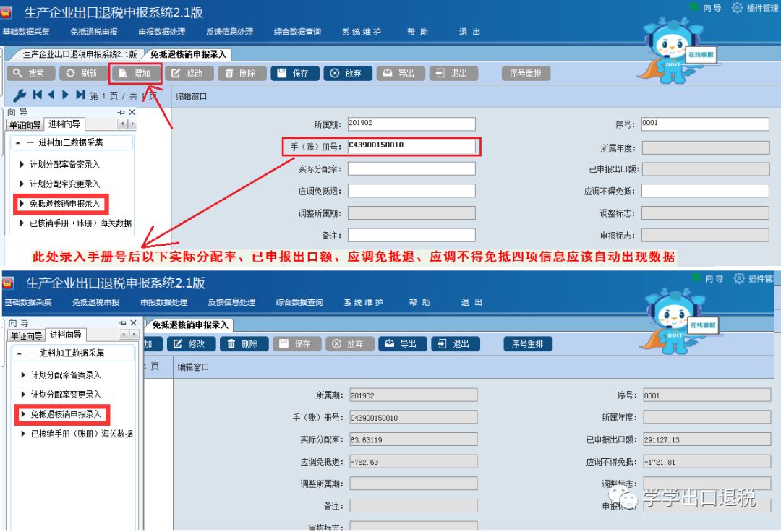Click the app logo in the upper title bar
The width and height of the screenshot is (781, 532).
7,12
